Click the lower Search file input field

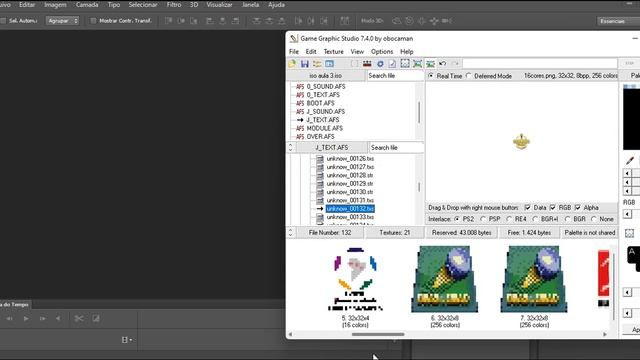[x=396, y=147]
